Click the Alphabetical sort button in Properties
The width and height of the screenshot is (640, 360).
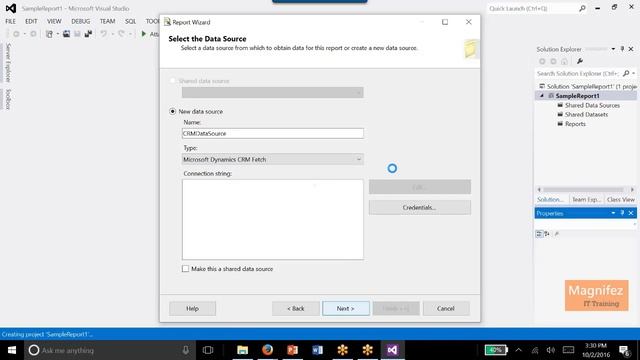click(547, 234)
